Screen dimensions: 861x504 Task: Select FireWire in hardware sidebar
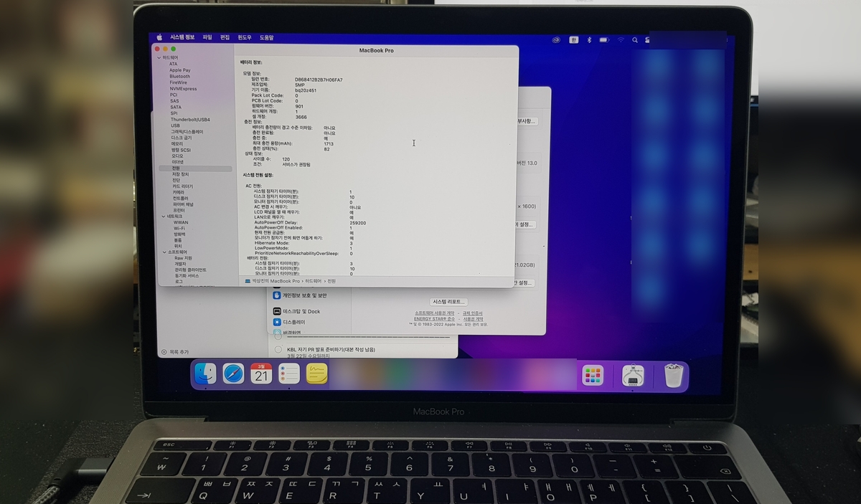click(179, 82)
